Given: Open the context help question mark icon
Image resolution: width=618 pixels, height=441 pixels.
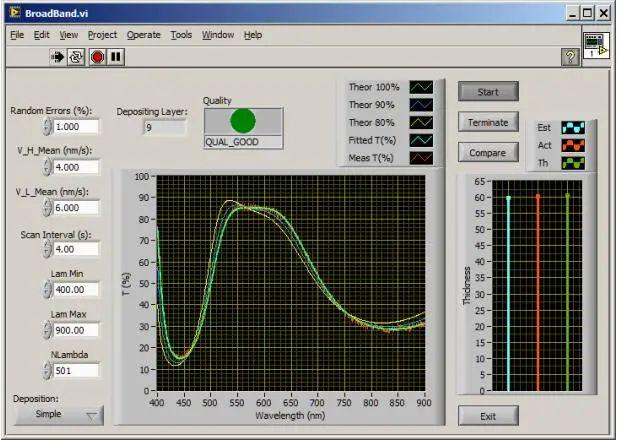Looking at the screenshot, I should tap(570, 58).
